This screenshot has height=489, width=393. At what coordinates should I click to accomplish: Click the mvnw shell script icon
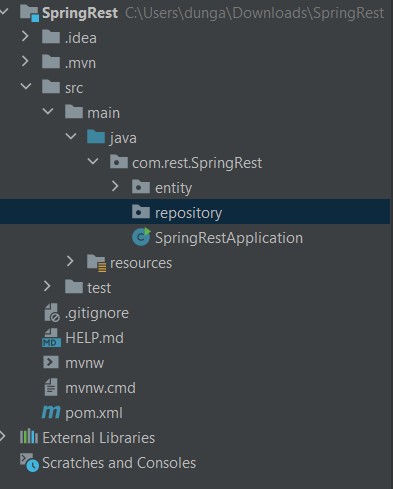click(x=51, y=362)
